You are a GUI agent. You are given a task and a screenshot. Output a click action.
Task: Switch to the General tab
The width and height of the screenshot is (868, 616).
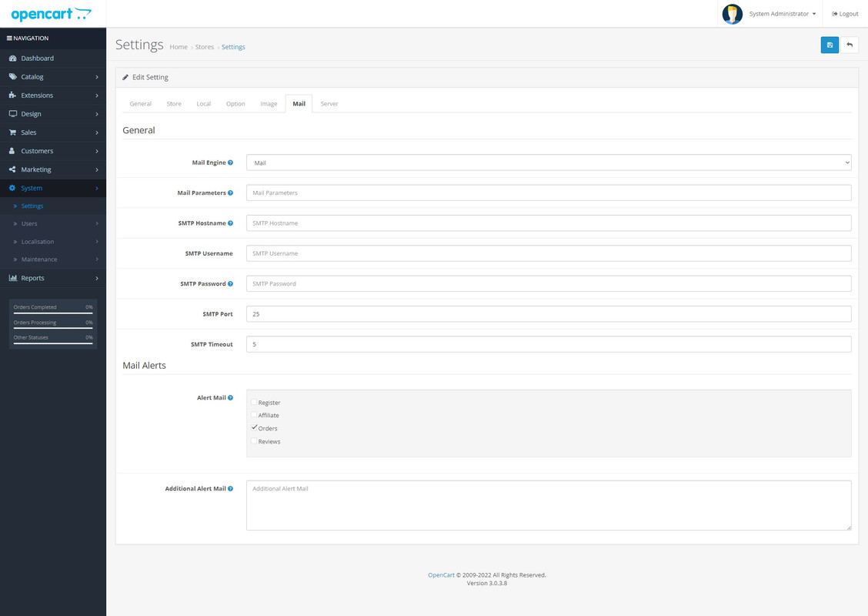141,104
